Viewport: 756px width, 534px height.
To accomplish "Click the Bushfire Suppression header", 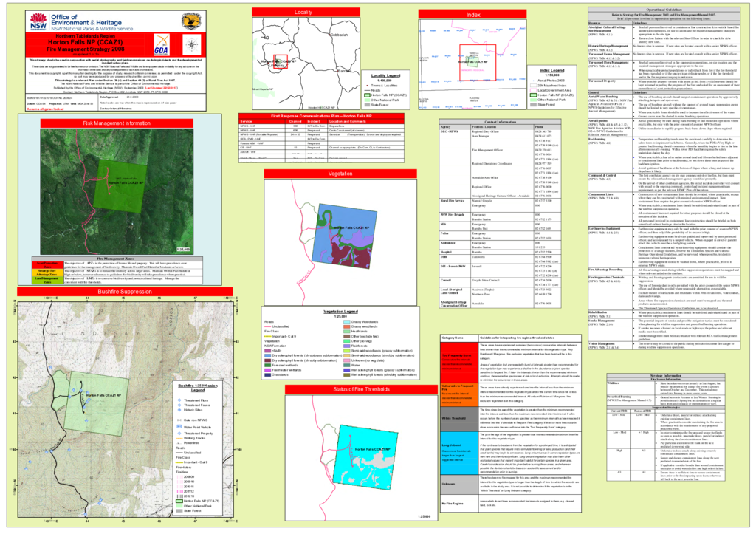I will point(125,292).
